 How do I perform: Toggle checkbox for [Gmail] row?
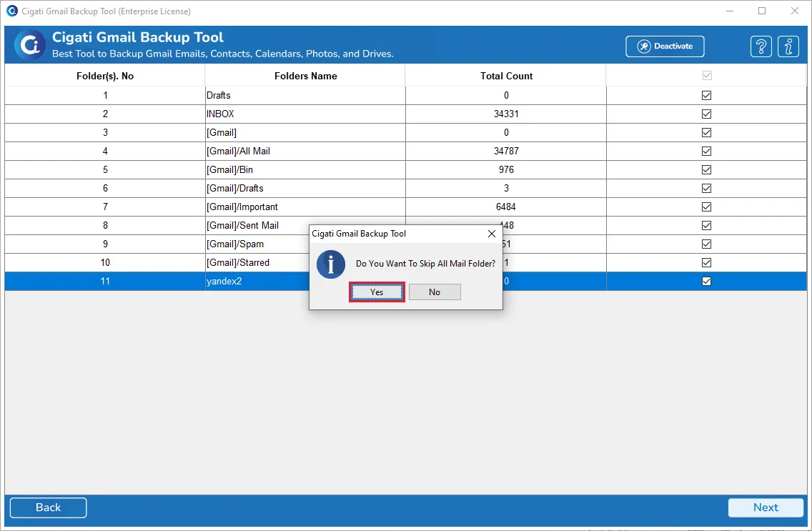pyautogui.click(x=706, y=132)
